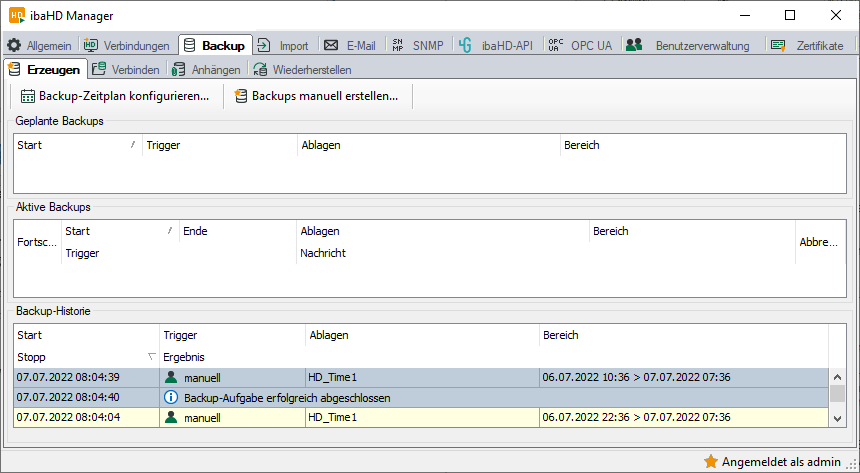The image size is (860, 473).
Task: Click the SNMP tab icon
Action: (398, 45)
